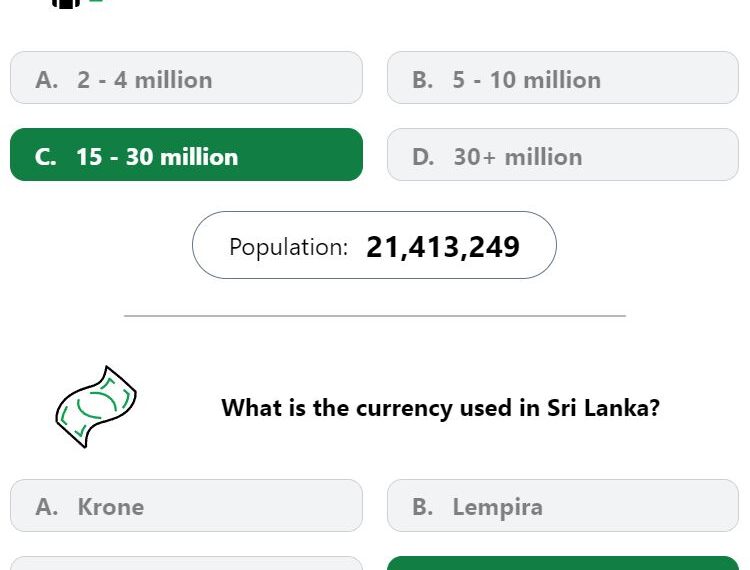The height and width of the screenshot is (570, 750).
Task: Select the Lempira currency option
Action: tap(562, 505)
